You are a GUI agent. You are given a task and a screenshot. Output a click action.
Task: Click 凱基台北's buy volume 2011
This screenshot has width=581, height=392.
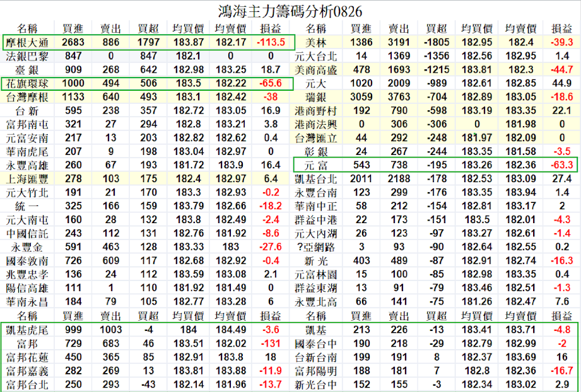361,179
